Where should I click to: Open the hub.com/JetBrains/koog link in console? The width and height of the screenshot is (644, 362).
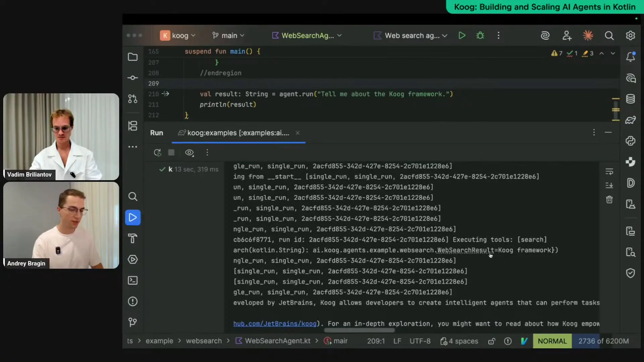(275, 324)
